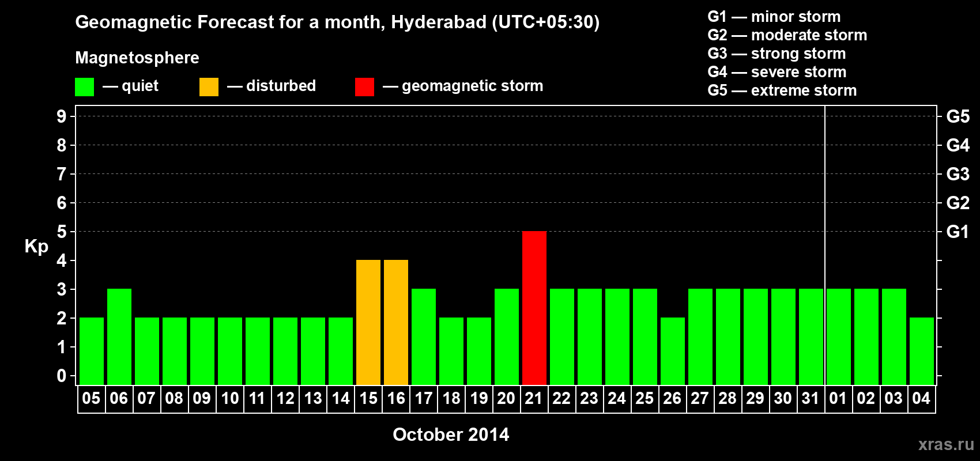Image resolution: width=980 pixels, height=461 pixels.
Task: Click the date label 21 on axis
Action: coord(534,399)
